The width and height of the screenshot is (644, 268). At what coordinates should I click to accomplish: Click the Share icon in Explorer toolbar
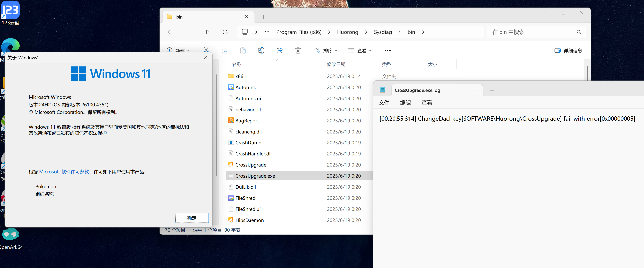click(x=279, y=50)
